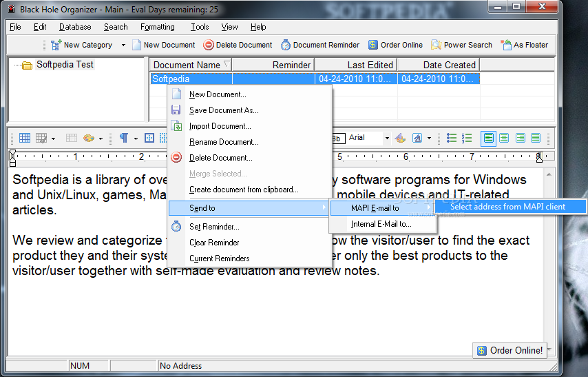Open the Search menu
The height and width of the screenshot is (377, 588).
[x=116, y=27]
